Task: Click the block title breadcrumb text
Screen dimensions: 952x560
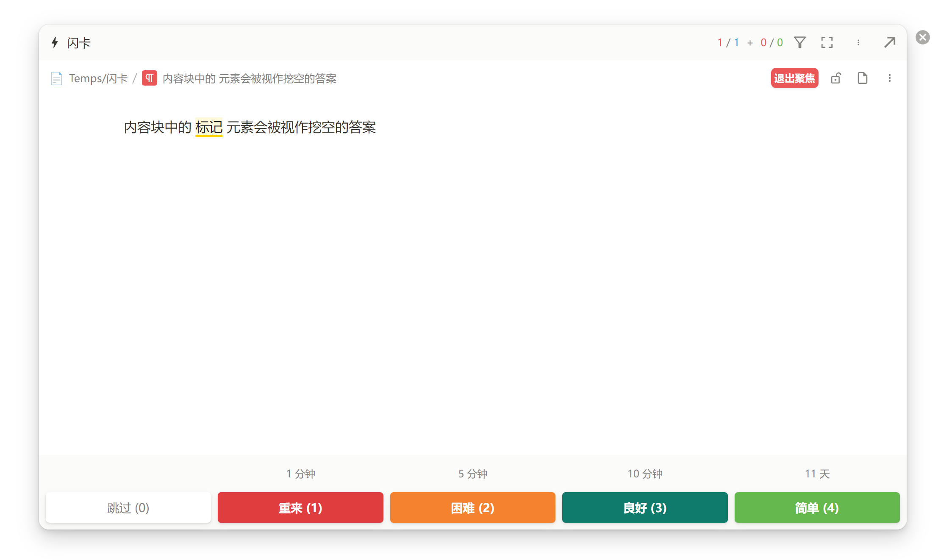Action: [249, 78]
